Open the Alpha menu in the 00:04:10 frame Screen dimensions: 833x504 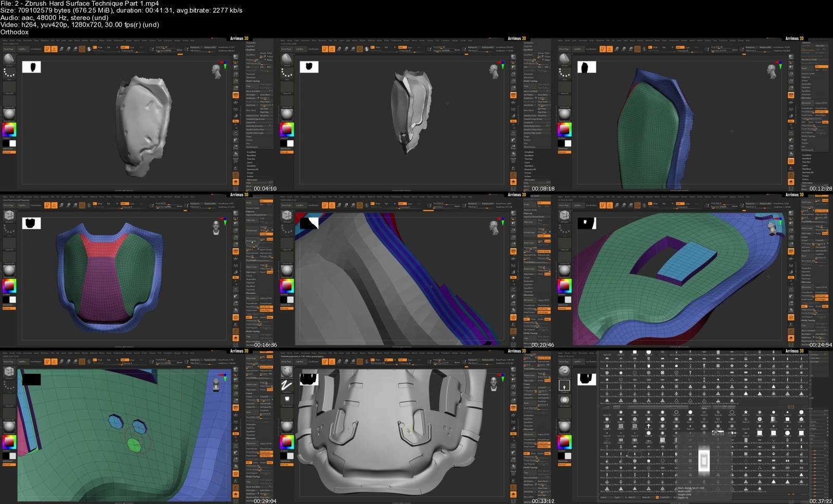click(x=5, y=40)
